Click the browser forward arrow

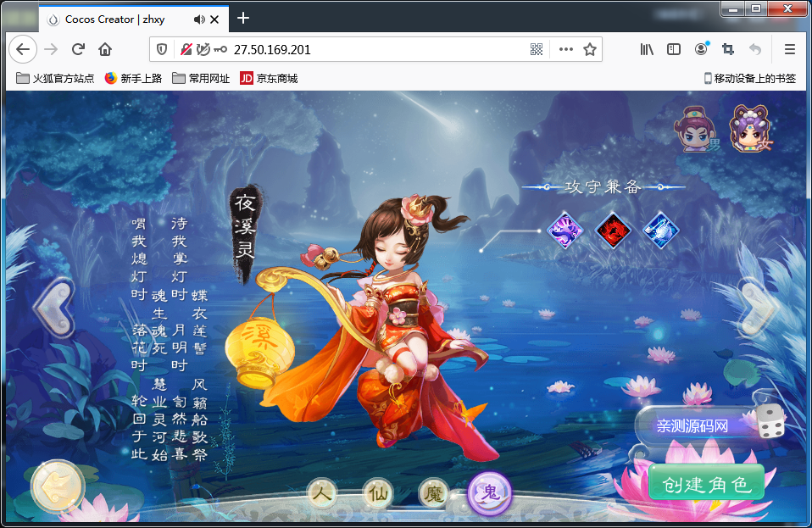click(51, 49)
